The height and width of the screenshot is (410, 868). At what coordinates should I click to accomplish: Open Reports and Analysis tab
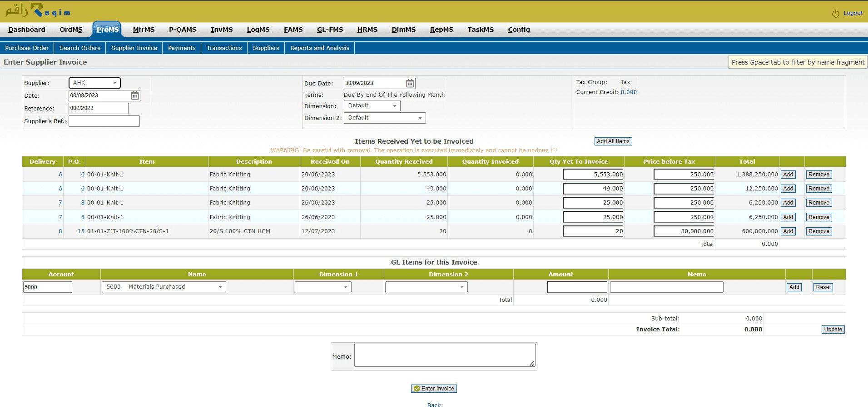319,48
